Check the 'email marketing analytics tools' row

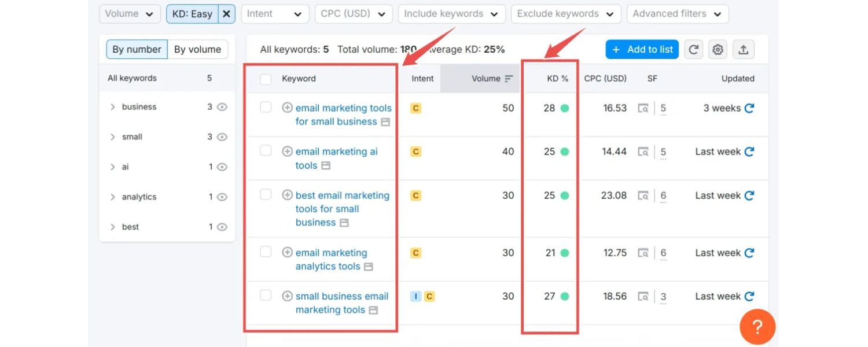[266, 252]
